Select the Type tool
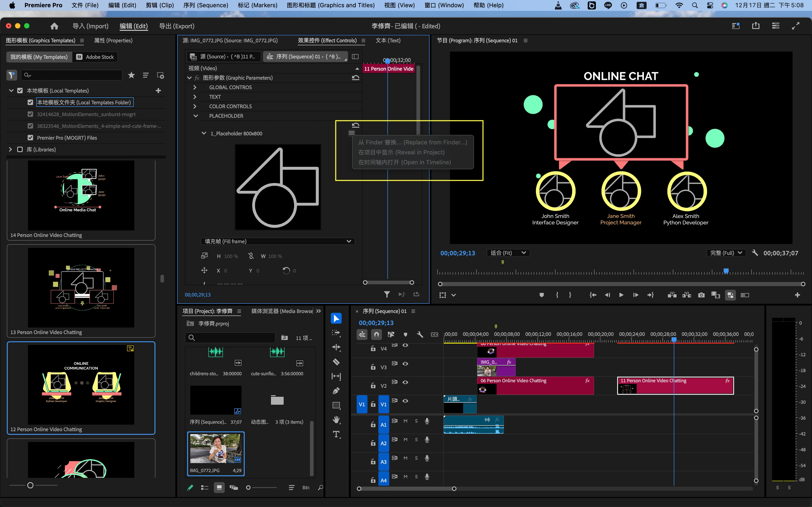Screen dimensions: 812x507 pyautogui.click(x=336, y=434)
